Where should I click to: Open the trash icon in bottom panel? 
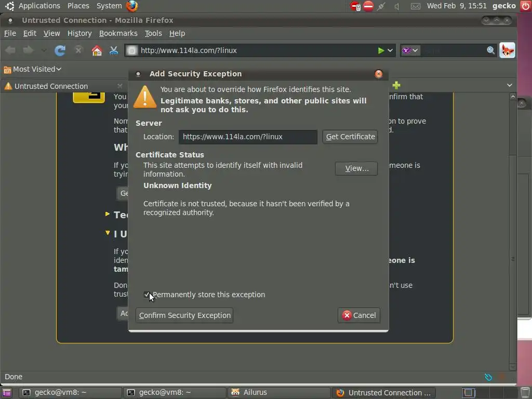click(525, 393)
